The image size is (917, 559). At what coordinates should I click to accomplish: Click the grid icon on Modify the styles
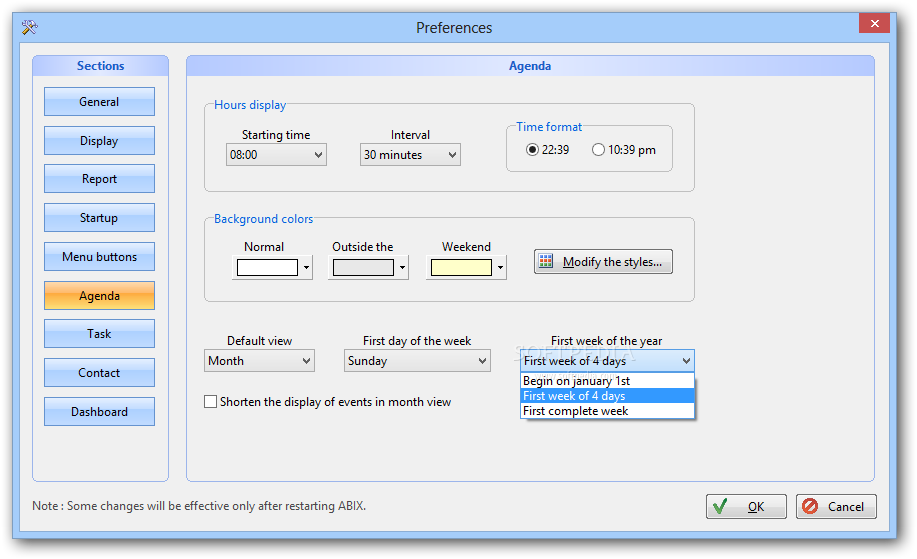click(x=546, y=261)
